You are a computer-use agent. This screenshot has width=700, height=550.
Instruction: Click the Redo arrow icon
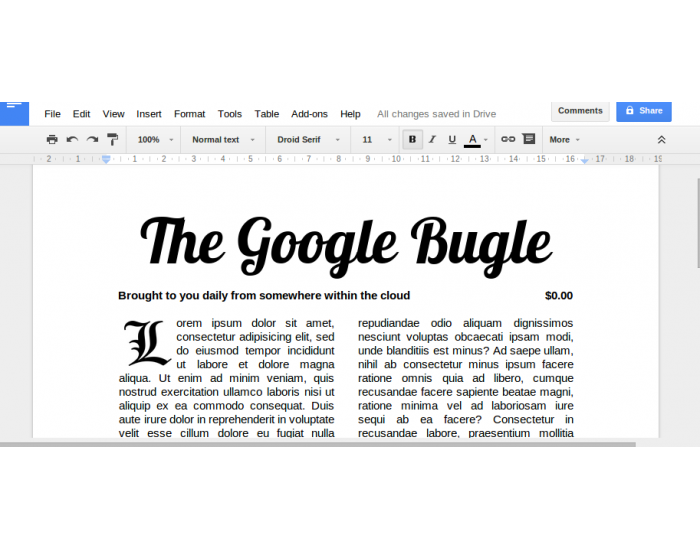(x=92, y=140)
